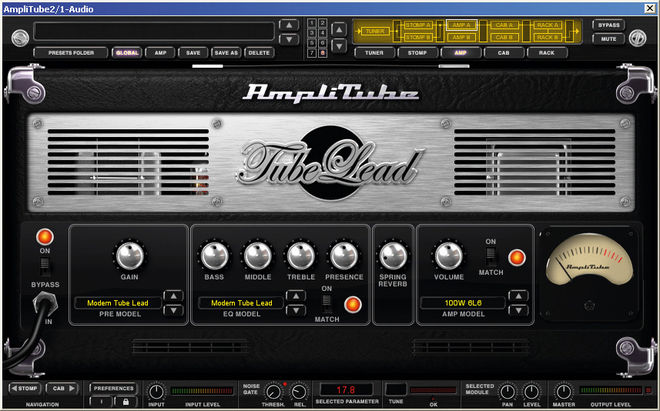Click the noise gate THRESH knob
Viewport: 660px width, 411px height.
pos(274,392)
